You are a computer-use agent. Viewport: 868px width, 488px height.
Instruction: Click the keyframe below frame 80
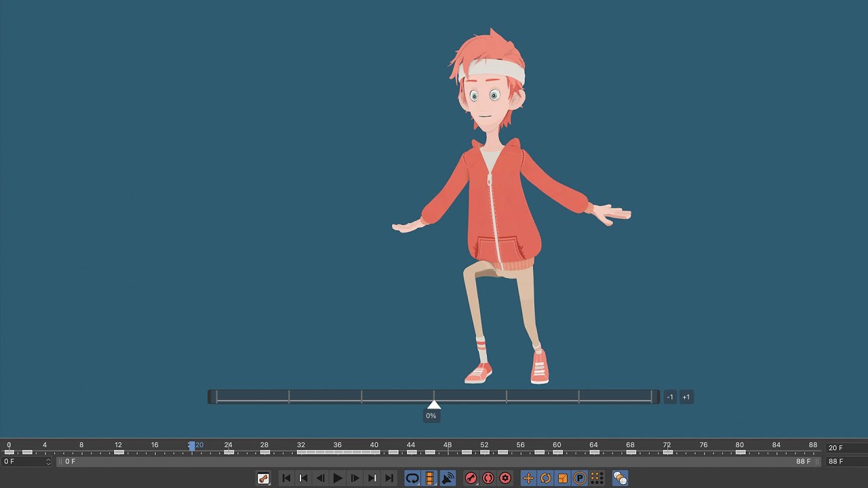pos(741,452)
